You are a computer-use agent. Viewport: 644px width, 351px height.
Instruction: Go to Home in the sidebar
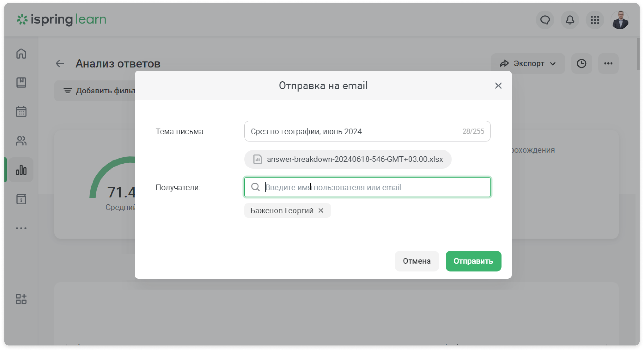[x=21, y=53]
